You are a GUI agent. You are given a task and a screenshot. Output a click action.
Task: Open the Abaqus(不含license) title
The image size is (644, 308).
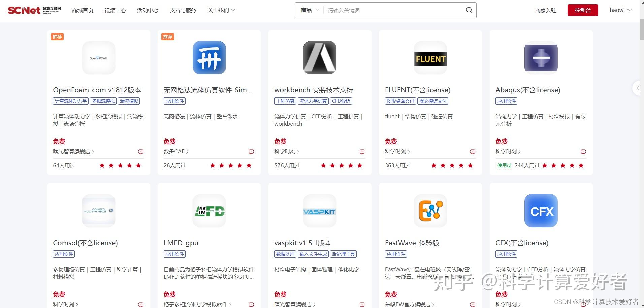[528, 90]
